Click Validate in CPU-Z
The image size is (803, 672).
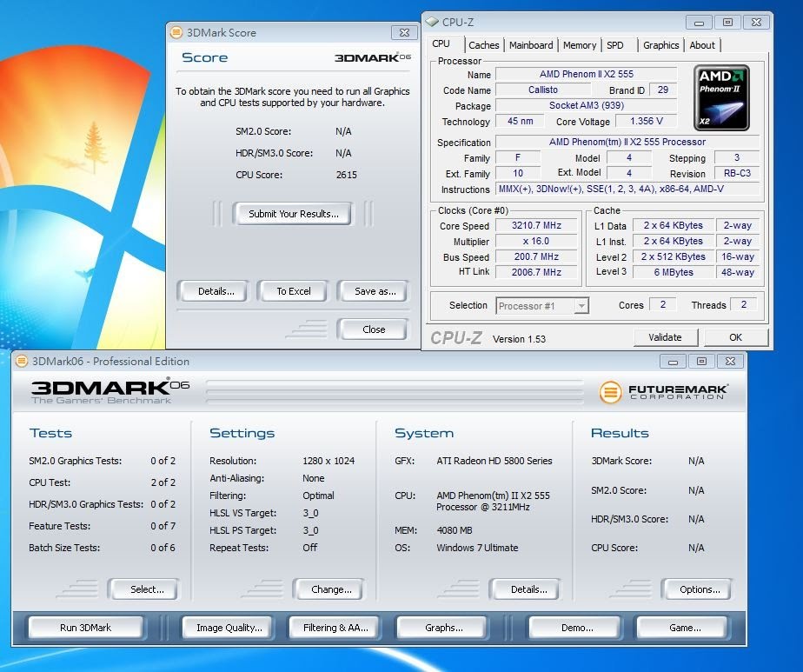coord(665,337)
